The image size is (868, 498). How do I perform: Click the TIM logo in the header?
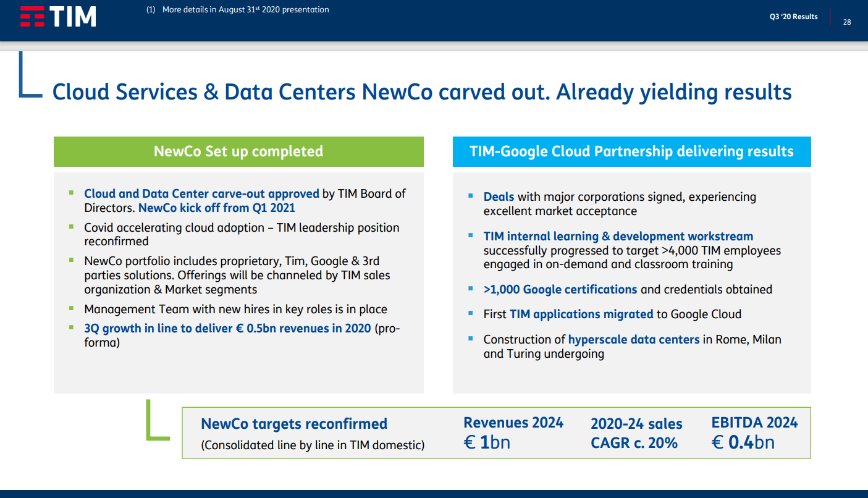58,17
